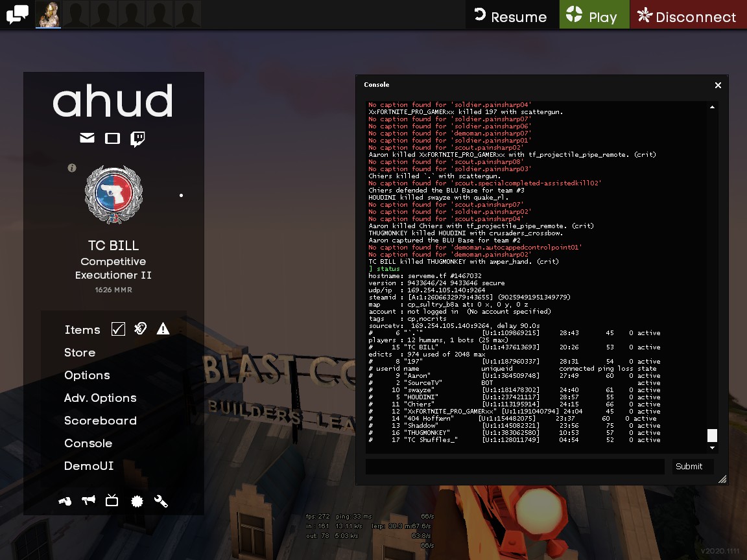Open the Options menu entry
Viewport: 747px width, 560px height.
pos(87,375)
